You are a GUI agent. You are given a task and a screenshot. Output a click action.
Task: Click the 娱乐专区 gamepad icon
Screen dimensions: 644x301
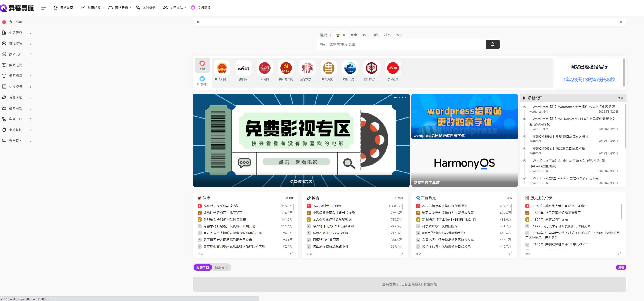point(4,141)
